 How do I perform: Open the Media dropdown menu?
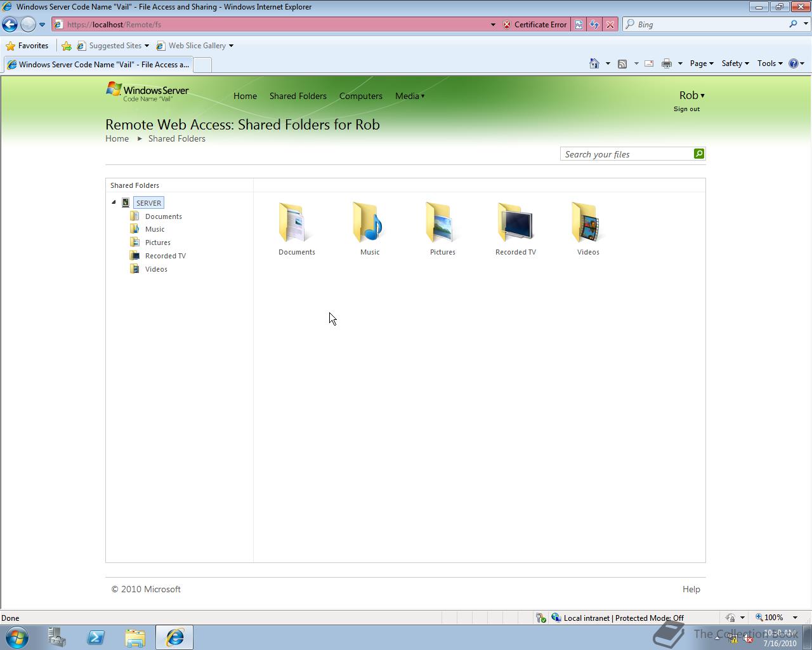(410, 96)
